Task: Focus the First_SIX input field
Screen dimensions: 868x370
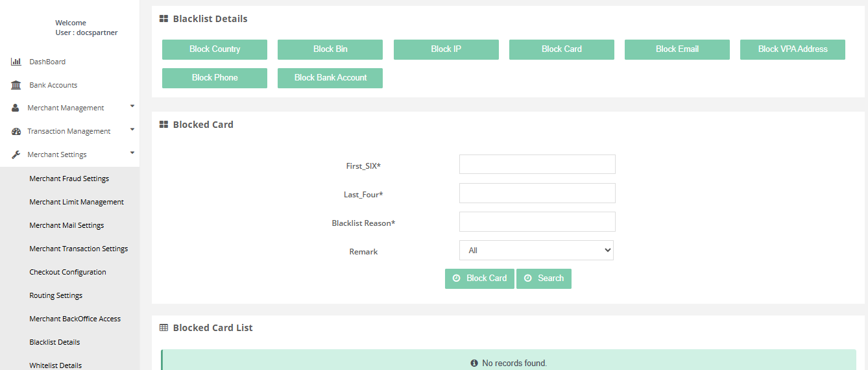Action: 536,164
